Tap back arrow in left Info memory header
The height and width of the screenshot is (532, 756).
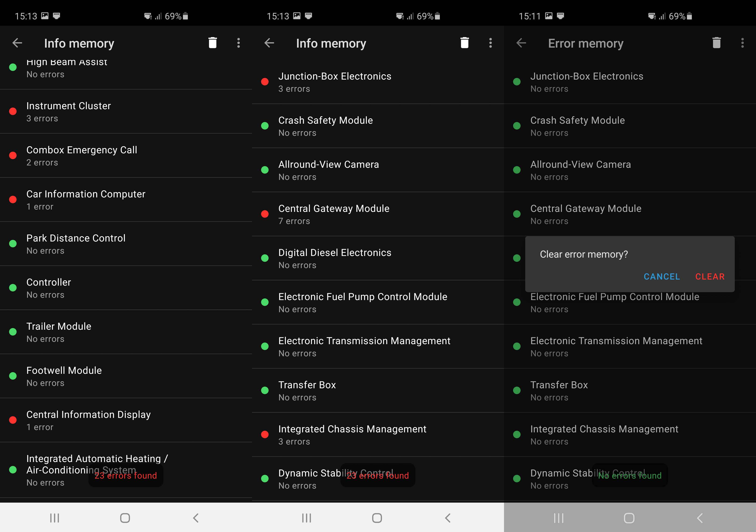click(x=17, y=43)
